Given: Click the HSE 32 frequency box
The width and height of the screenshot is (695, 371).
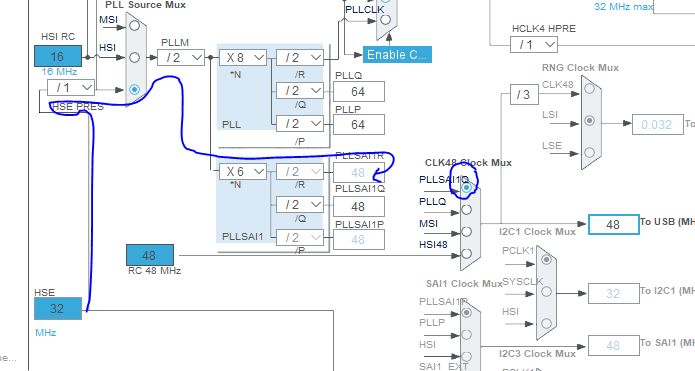Looking at the screenshot, I should (58, 309).
